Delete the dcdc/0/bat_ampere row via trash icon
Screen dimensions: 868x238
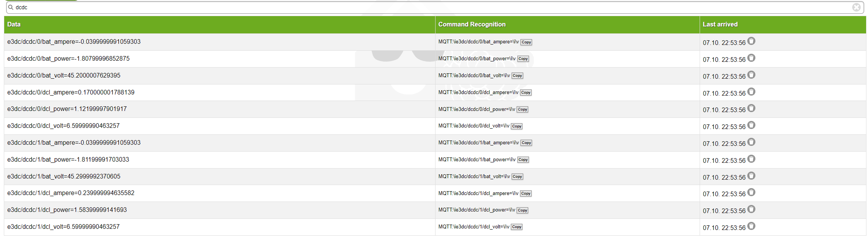[751, 41]
